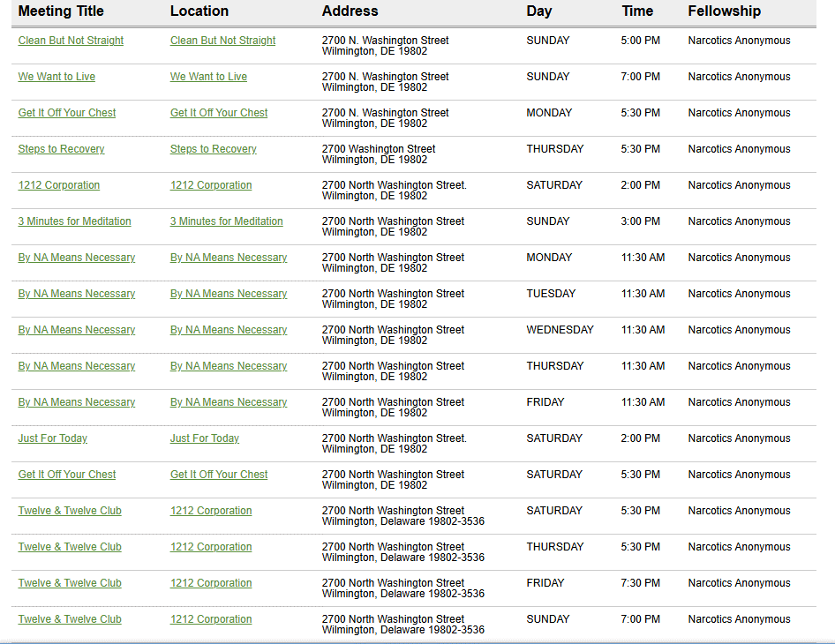Open Steps to Recovery meeting title link
Image resolution: width=835 pixels, height=644 pixels.
(61, 149)
